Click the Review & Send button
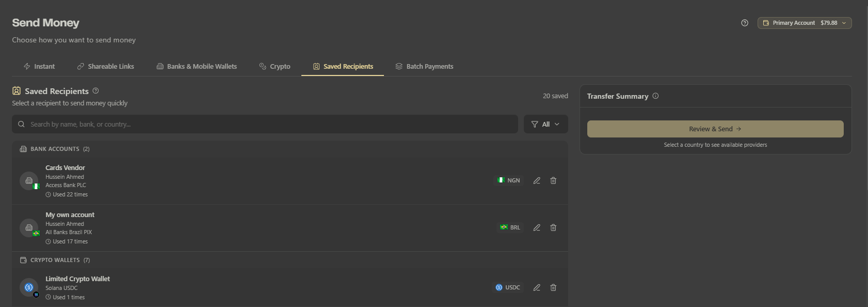Screen dimensions: 868x307 click(x=715, y=129)
